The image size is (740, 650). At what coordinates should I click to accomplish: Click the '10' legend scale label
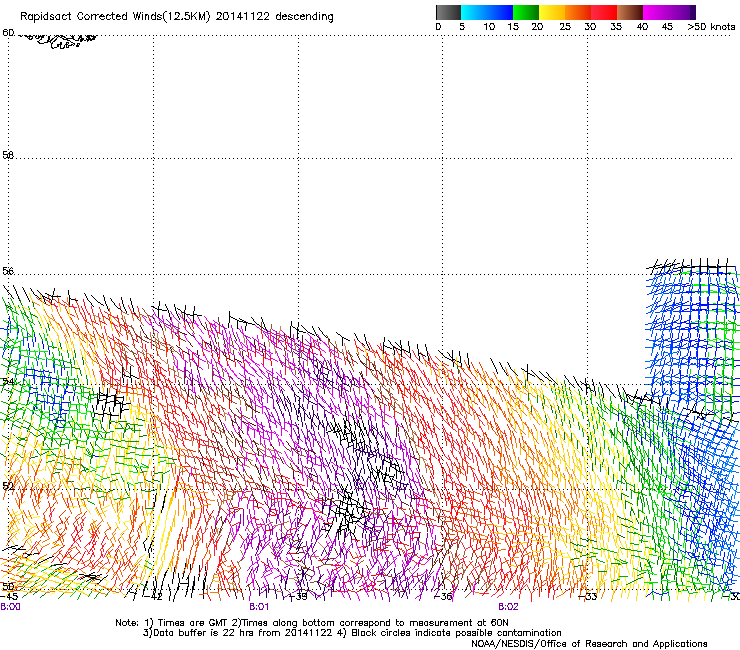click(x=489, y=26)
